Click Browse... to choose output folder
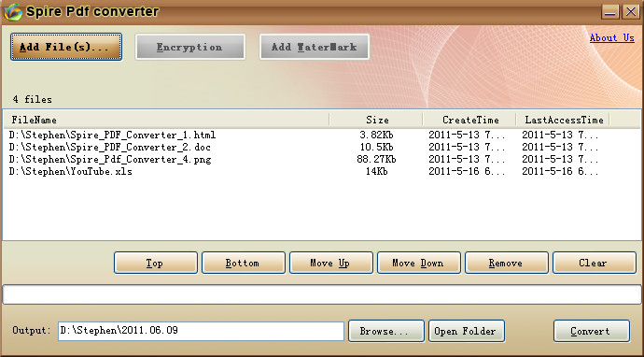644x357 pixels. (386, 331)
